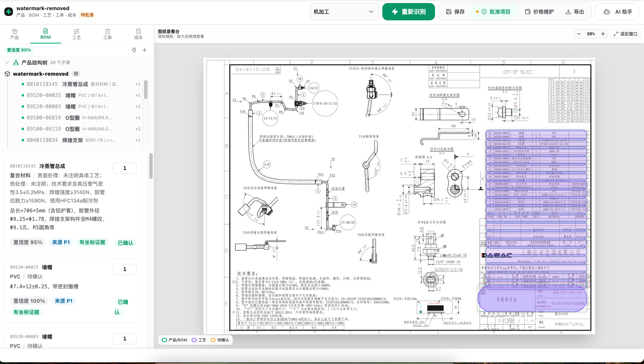Zoom in with the plus button
This screenshot has width=644, height=364.
(x=603, y=34)
